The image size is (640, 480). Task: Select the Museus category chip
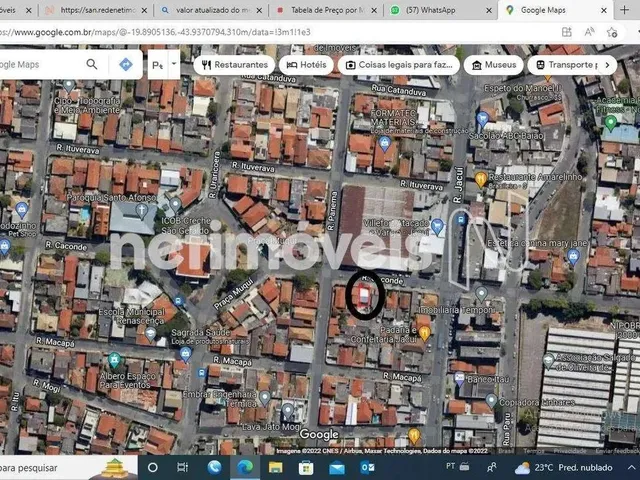(x=493, y=65)
